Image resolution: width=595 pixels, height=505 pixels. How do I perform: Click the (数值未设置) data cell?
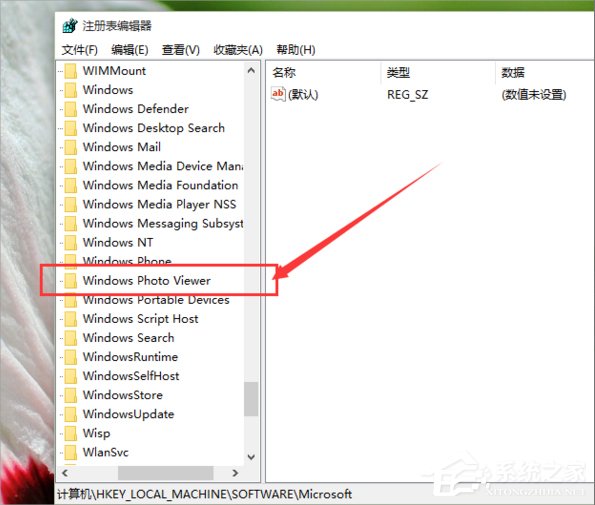click(534, 94)
